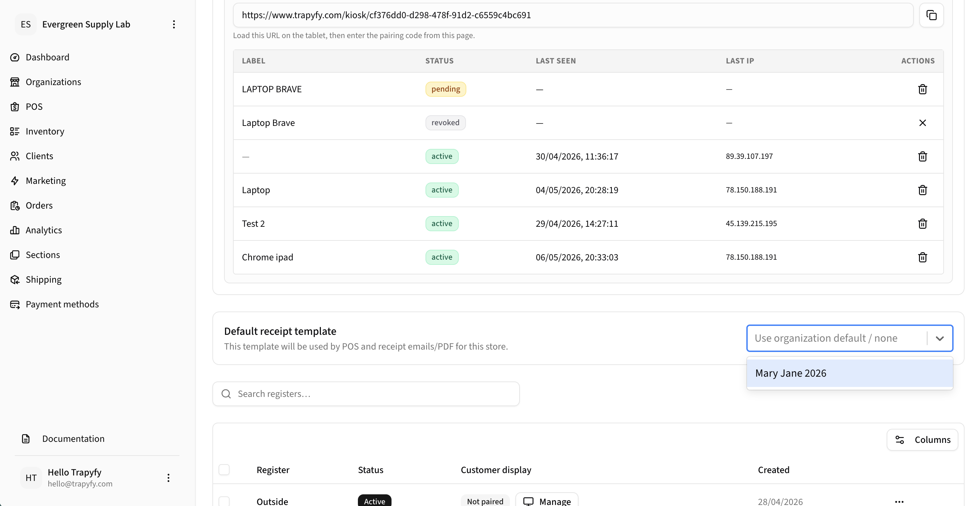The height and width of the screenshot is (506, 980).
Task: Open Marketing section
Action: point(46,181)
